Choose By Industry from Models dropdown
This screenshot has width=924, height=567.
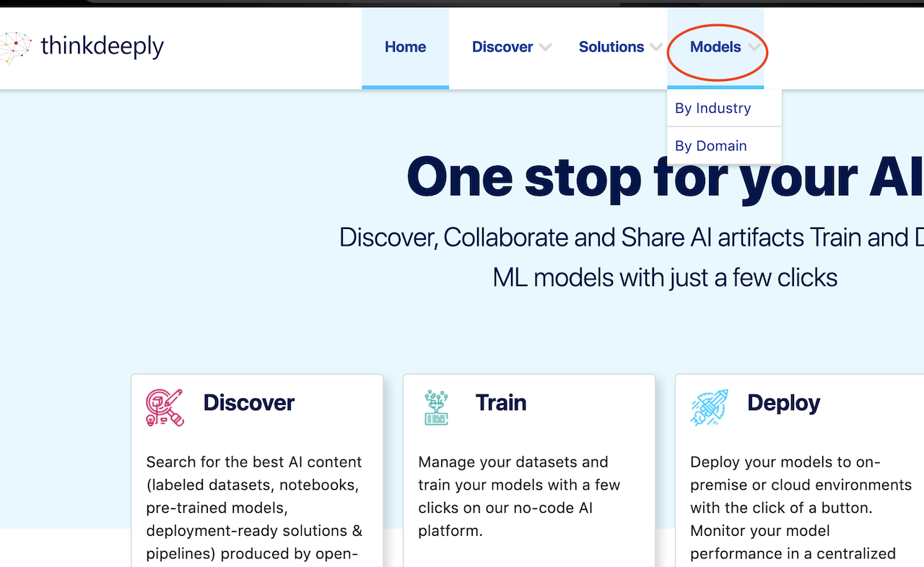(712, 108)
